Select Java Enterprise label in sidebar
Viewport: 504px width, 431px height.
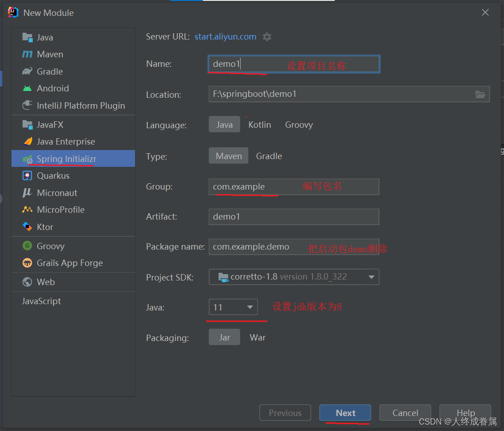coord(66,142)
